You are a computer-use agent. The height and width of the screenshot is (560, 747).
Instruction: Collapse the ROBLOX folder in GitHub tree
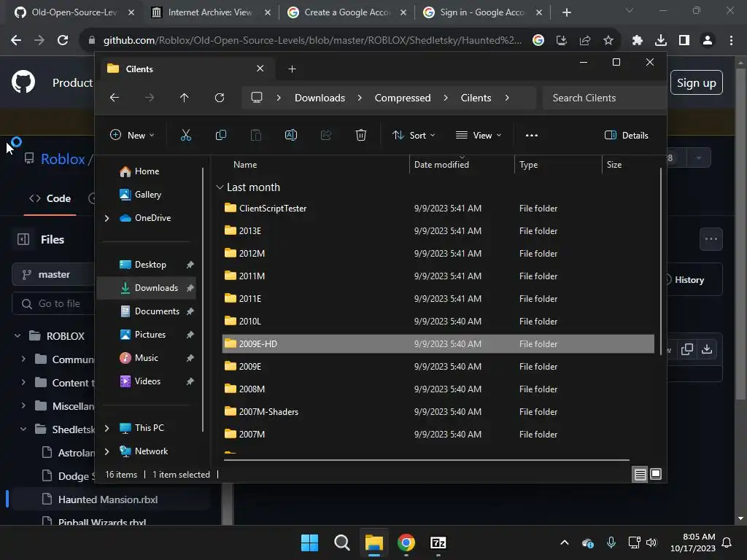(x=18, y=335)
